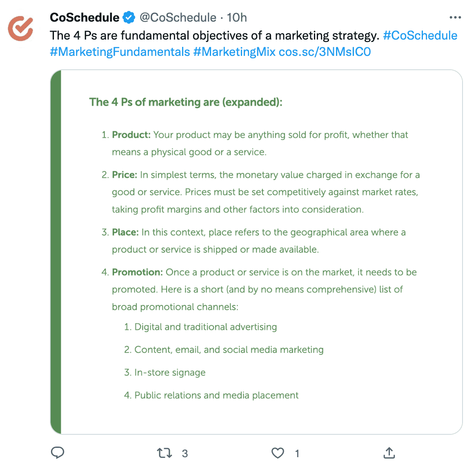Click the like count number
The image size is (476, 469).
pos(297,453)
